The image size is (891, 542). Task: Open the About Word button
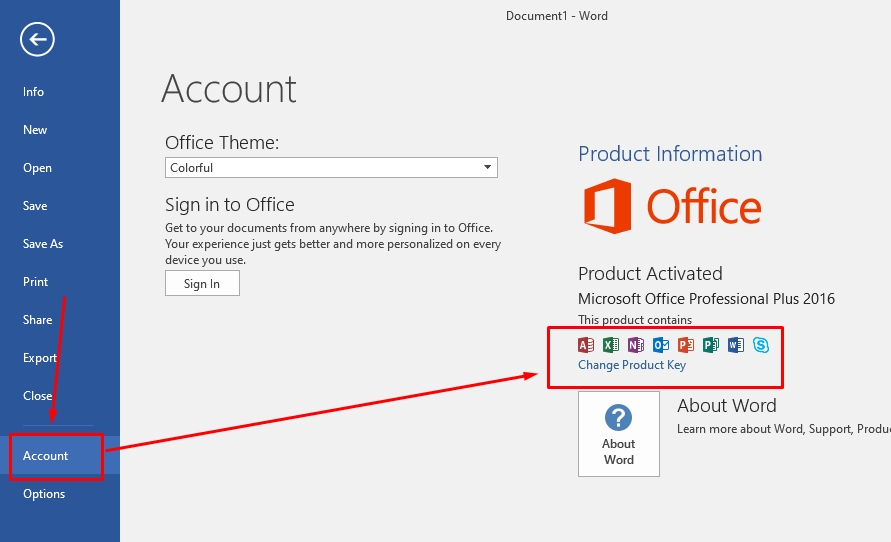point(618,434)
